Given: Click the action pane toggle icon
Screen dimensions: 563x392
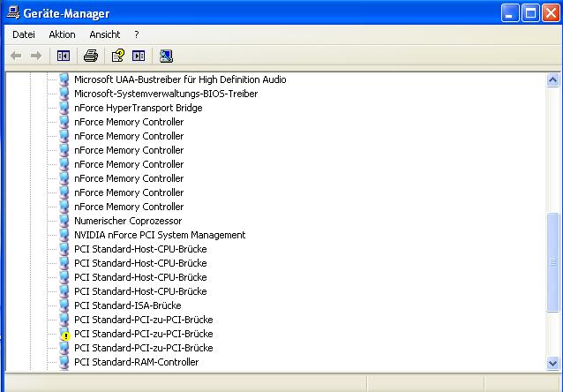Looking at the screenshot, I should pyautogui.click(x=139, y=56).
